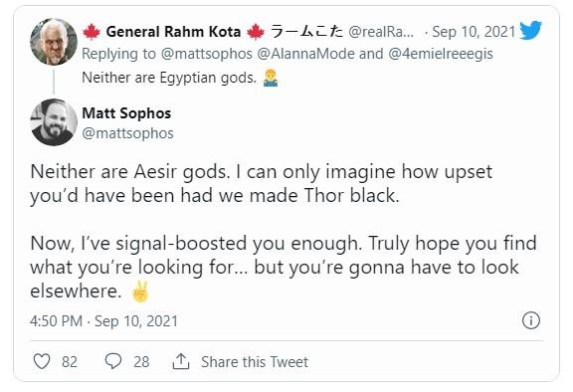Open Matt Sophos's profile picture
The height and width of the screenshot is (392, 573).
tap(54, 122)
